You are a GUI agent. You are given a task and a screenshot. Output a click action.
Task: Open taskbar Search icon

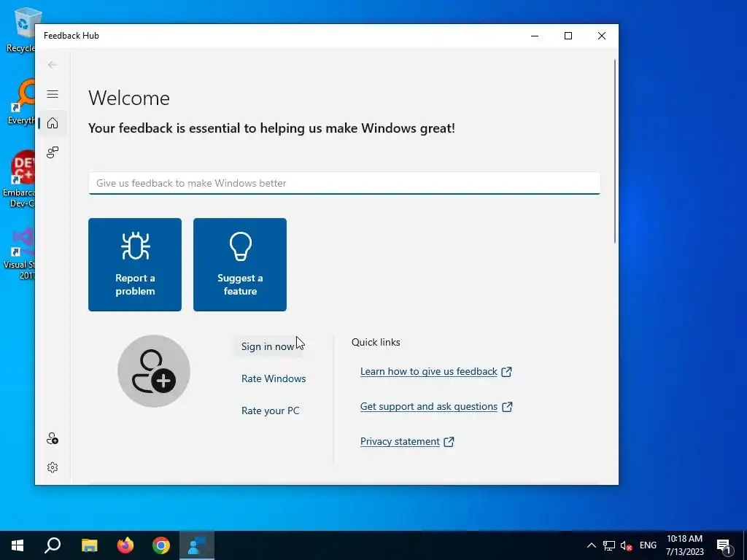[x=53, y=545]
